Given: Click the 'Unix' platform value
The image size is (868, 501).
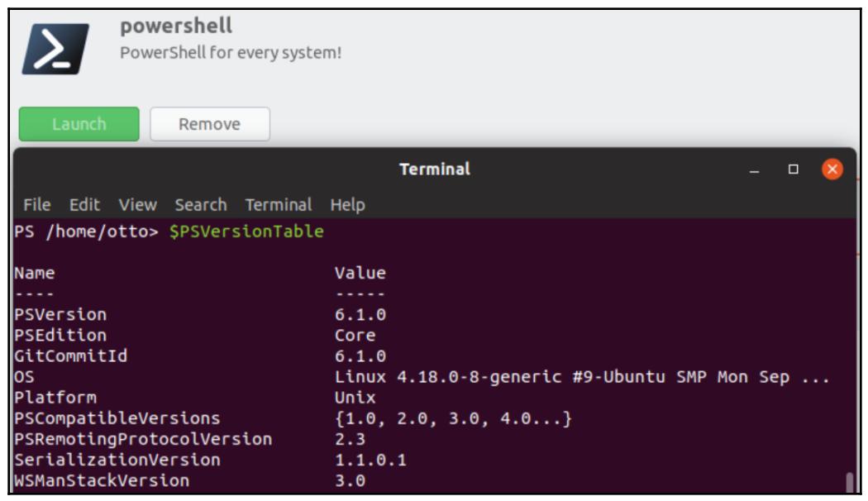Looking at the screenshot, I should [x=355, y=397].
